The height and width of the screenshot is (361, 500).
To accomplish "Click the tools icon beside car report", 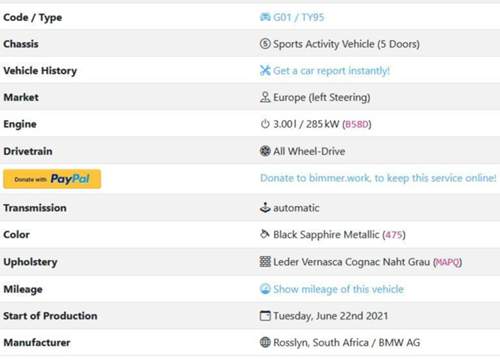I will pos(265,70).
